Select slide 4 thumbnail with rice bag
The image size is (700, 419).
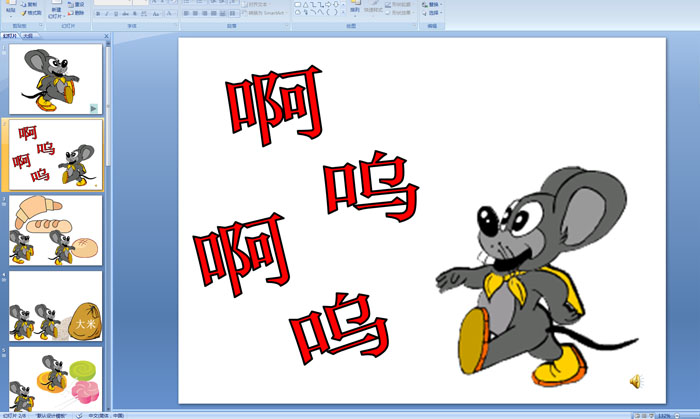[55, 306]
